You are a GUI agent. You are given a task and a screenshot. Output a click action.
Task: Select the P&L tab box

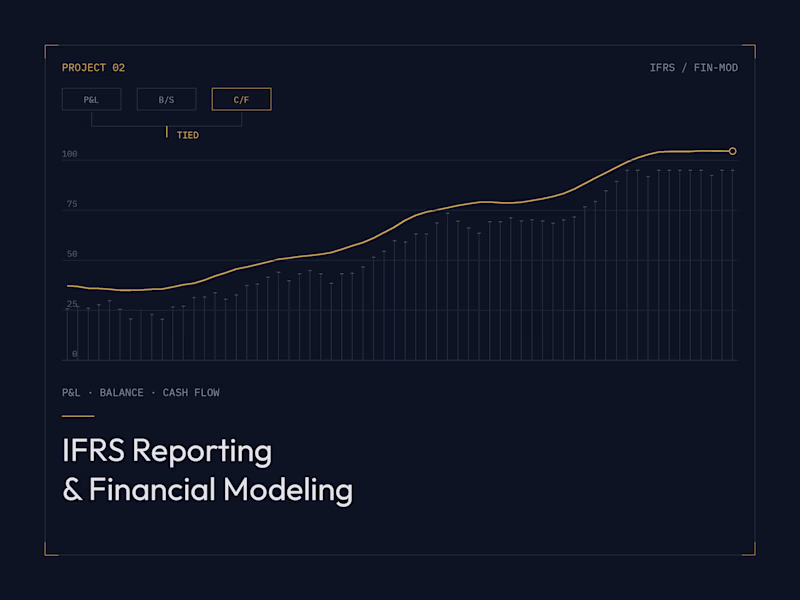pos(91,99)
